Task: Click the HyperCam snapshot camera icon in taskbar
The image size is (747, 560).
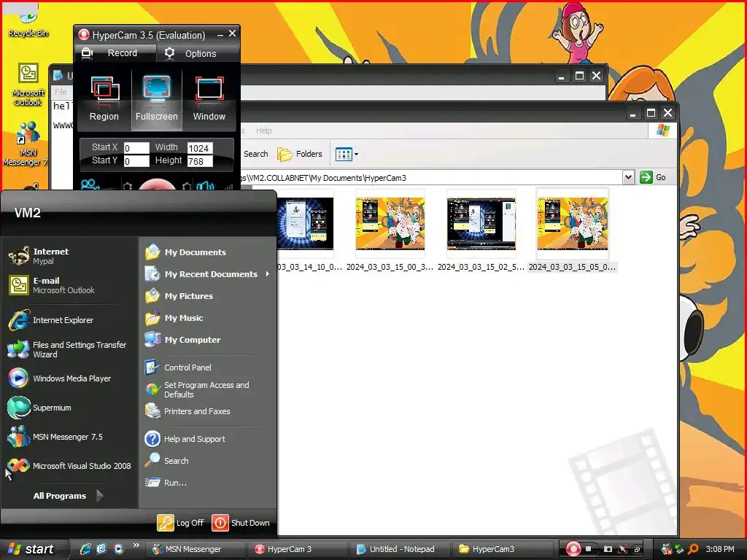Action: tap(608, 549)
